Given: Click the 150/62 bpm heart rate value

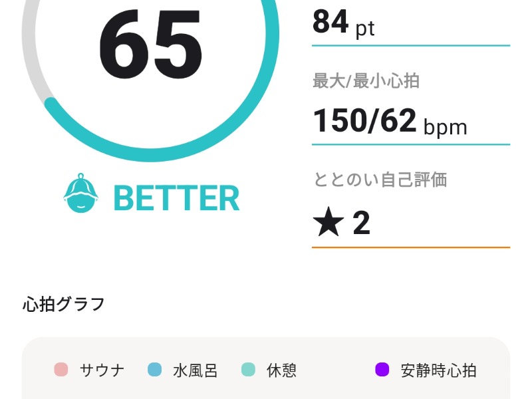Looking at the screenshot, I should coord(390,122).
